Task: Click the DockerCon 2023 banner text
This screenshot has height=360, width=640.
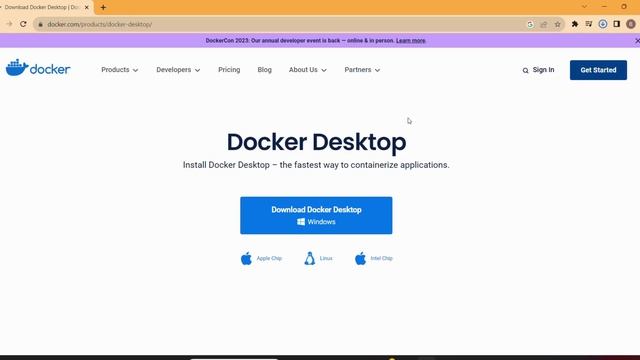Action: click(300, 41)
